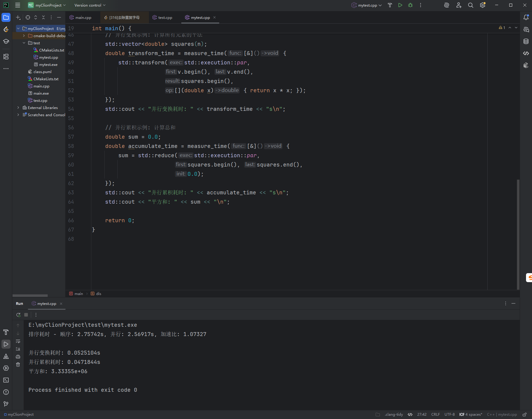Expand the External Libraries node
Viewport: 532px width, 419px height.
coord(18,108)
